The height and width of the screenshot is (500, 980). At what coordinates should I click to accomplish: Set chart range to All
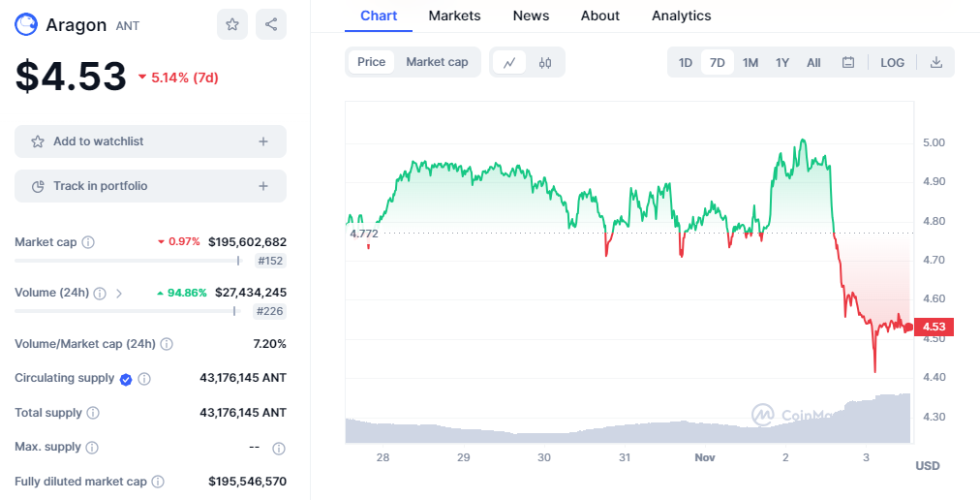[x=813, y=63]
